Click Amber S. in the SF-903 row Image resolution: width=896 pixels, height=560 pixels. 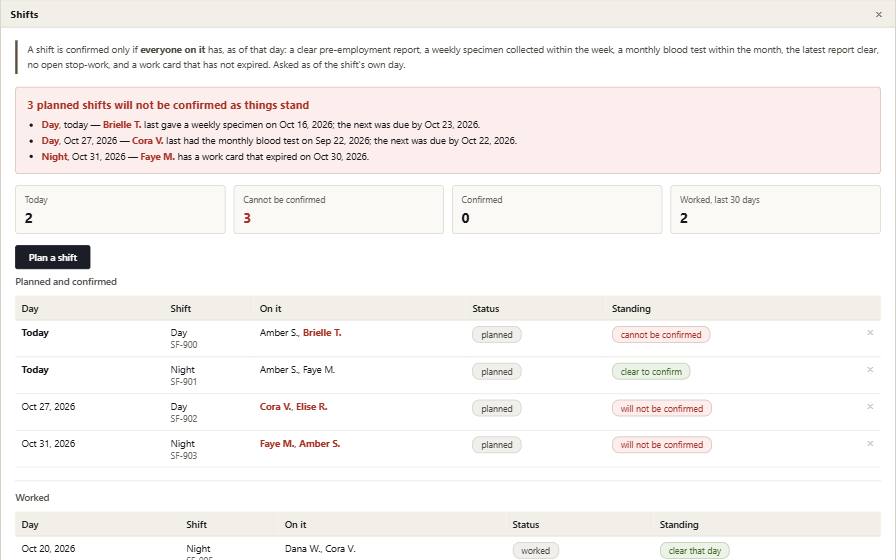point(319,443)
